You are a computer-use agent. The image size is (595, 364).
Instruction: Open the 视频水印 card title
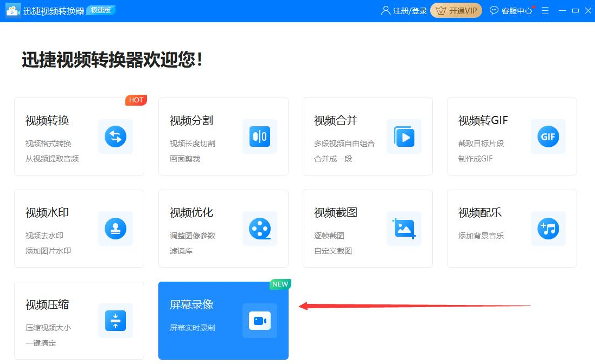[x=47, y=212]
